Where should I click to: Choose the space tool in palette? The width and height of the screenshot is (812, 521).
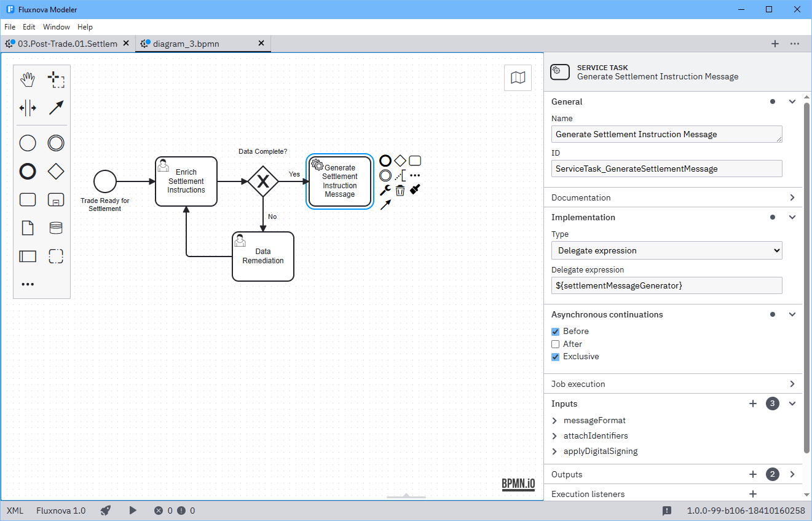click(x=28, y=108)
